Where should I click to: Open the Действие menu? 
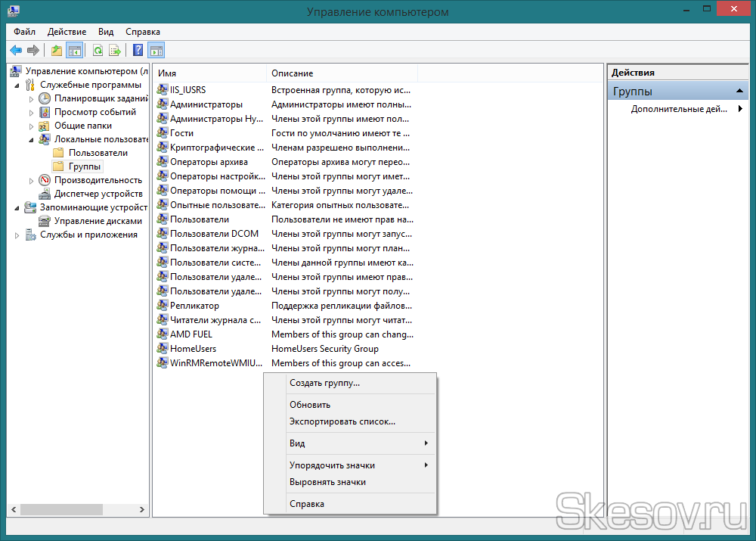[67, 32]
